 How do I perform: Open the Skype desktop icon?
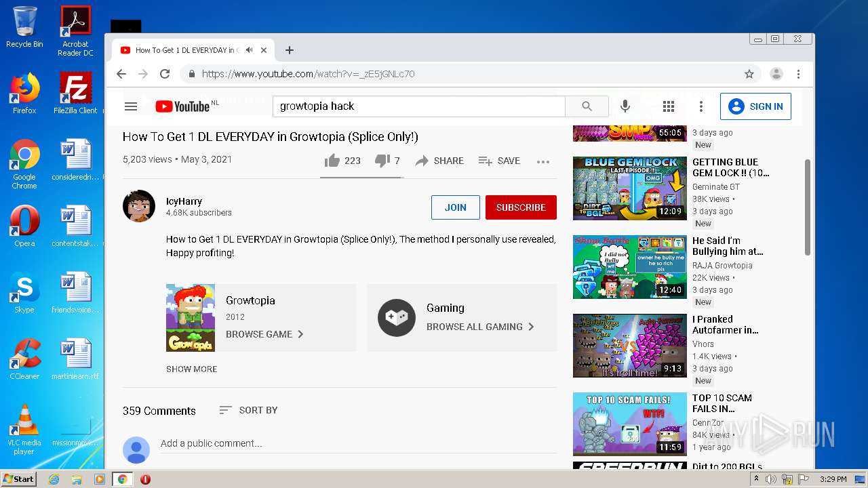point(24,293)
